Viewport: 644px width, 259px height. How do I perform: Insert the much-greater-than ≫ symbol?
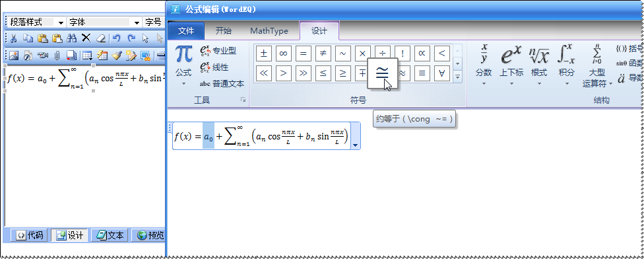(304, 73)
